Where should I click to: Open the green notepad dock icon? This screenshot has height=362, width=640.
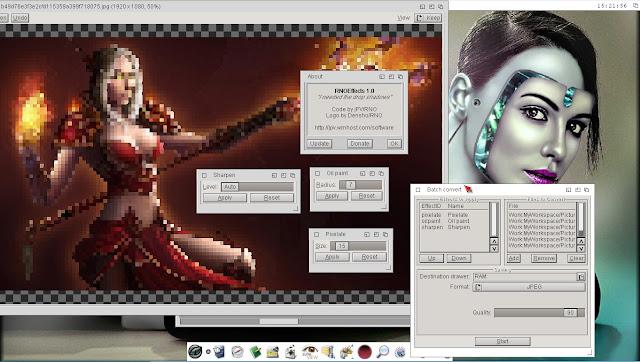pyautogui.click(x=255, y=351)
